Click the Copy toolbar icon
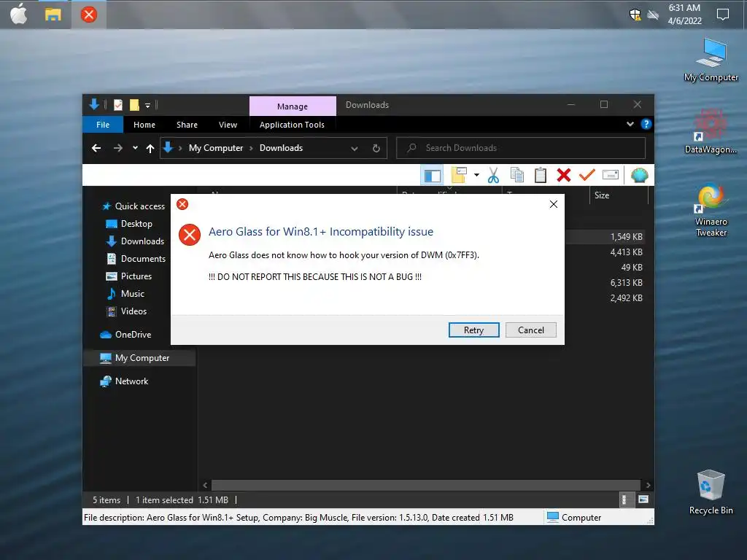This screenshot has height=560, width=747. coord(517,175)
